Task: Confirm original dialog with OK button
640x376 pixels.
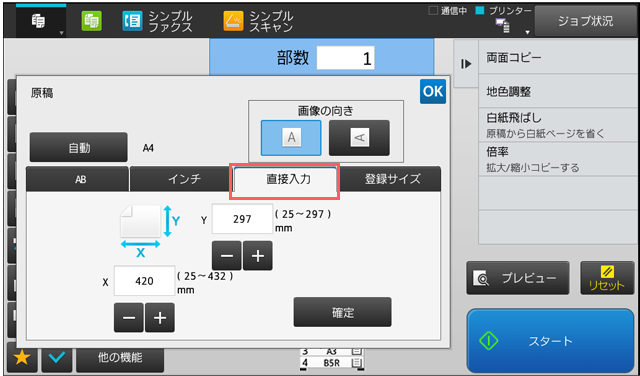Action: [x=433, y=91]
